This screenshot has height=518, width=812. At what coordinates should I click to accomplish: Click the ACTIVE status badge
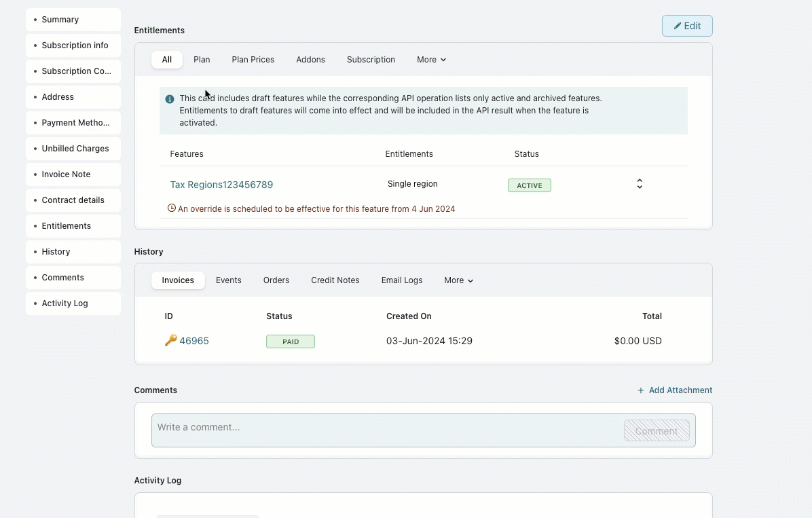click(530, 185)
